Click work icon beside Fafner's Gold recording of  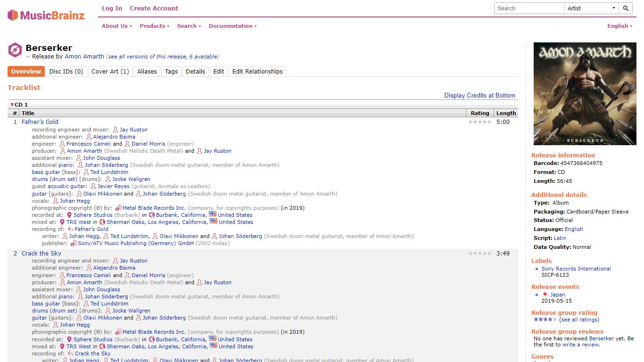71,229
